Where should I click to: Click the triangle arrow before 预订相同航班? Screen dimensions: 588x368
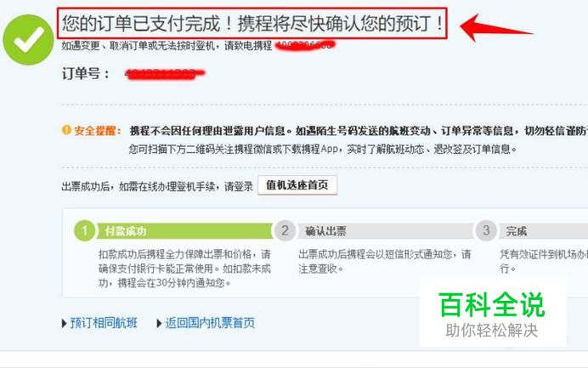click(x=64, y=323)
